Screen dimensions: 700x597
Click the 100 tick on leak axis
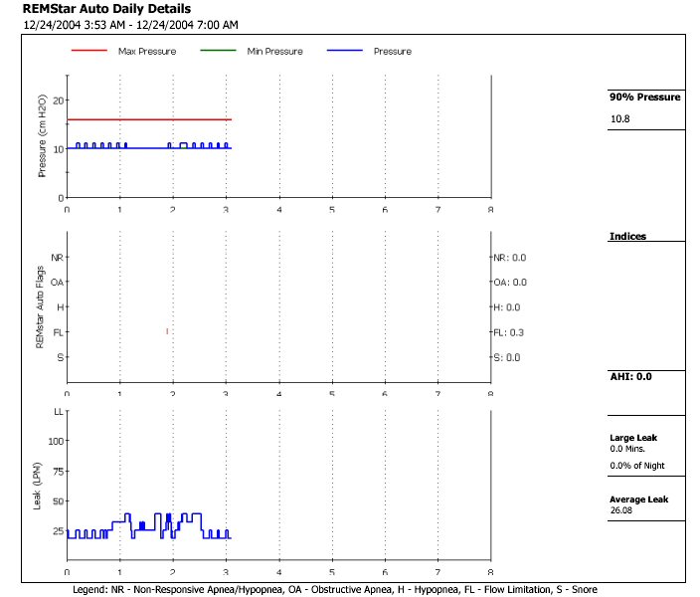tap(56, 441)
